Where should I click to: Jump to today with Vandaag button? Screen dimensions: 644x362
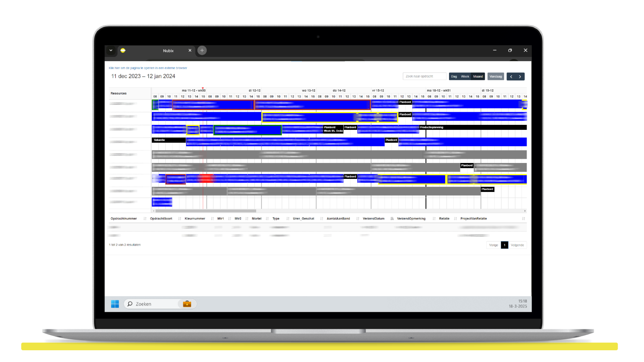(496, 77)
